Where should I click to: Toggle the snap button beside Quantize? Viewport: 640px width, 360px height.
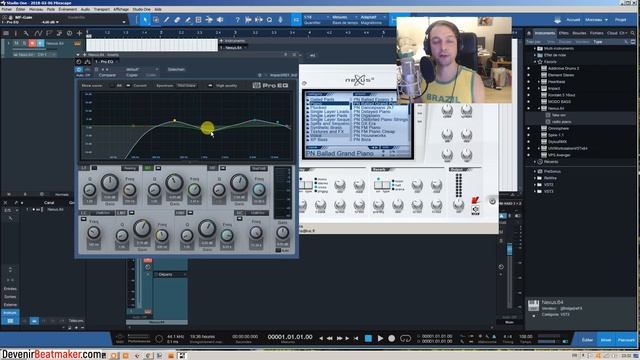coord(296,19)
